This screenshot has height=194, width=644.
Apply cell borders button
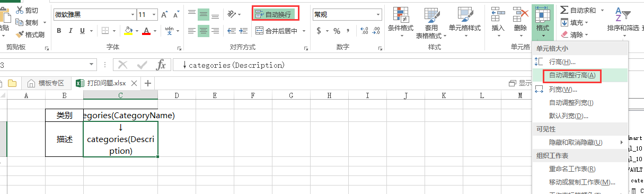click(105, 31)
